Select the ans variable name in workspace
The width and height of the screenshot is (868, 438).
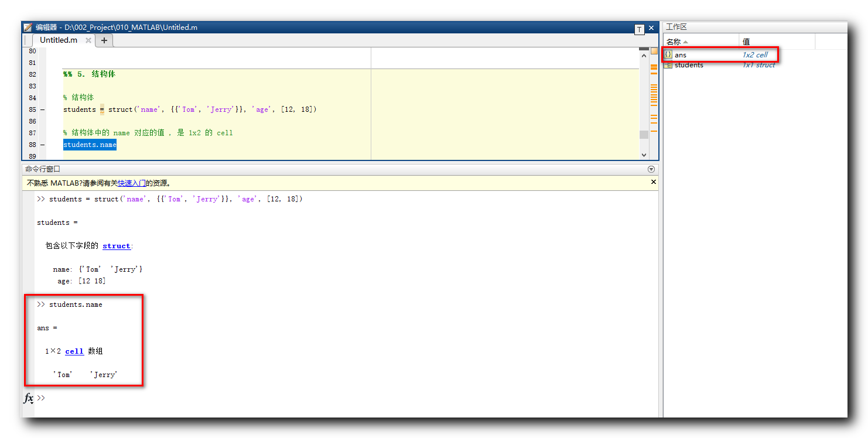(x=680, y=55)
